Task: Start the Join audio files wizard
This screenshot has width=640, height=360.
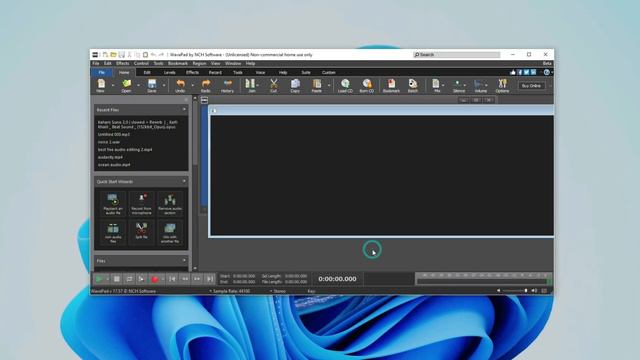Action: pos(113,233)
